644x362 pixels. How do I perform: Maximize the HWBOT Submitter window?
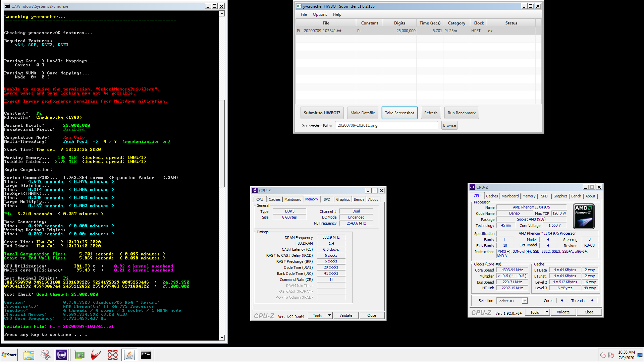pos(531,6)
